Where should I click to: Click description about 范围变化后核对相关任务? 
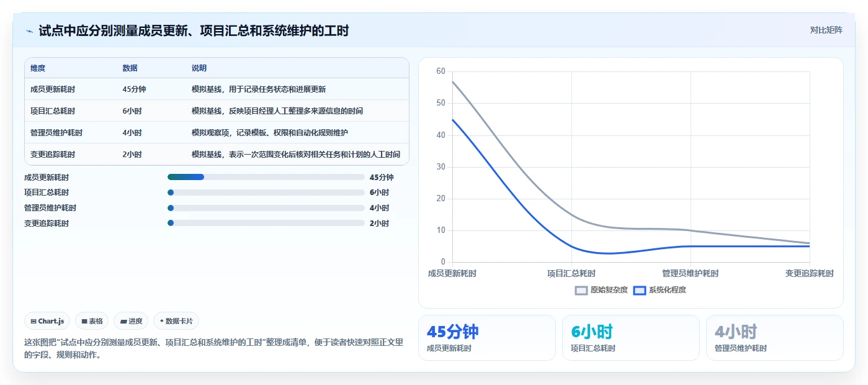coord(296,155)
